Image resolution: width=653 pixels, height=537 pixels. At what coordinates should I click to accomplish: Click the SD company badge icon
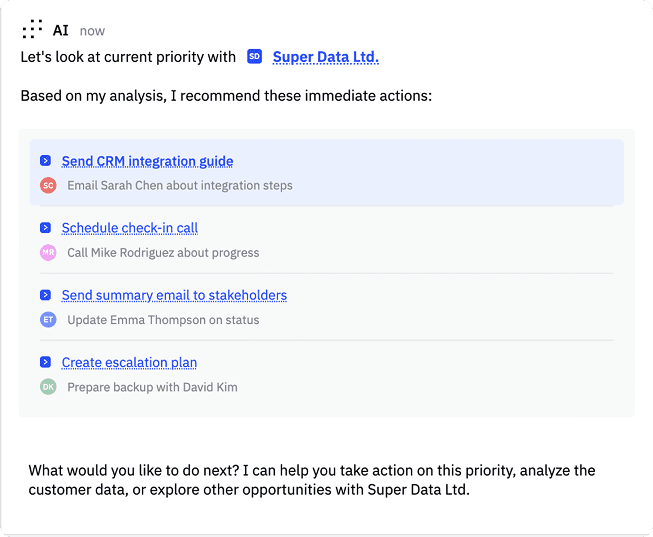(254, 57)
